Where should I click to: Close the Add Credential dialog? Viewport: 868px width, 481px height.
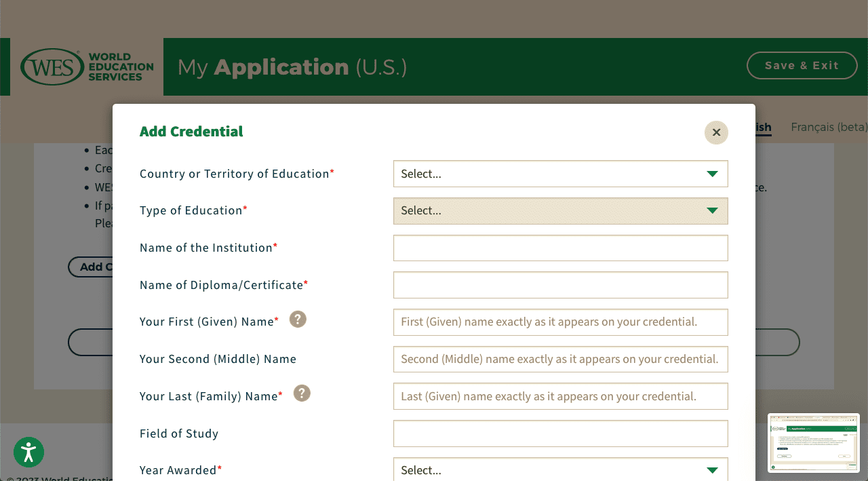716,132
